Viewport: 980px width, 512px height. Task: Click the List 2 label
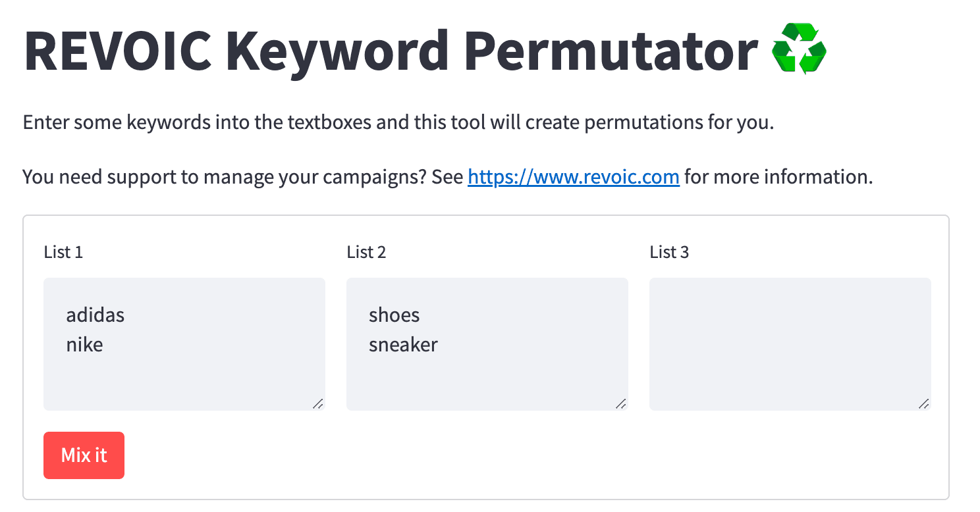(366, 252)
